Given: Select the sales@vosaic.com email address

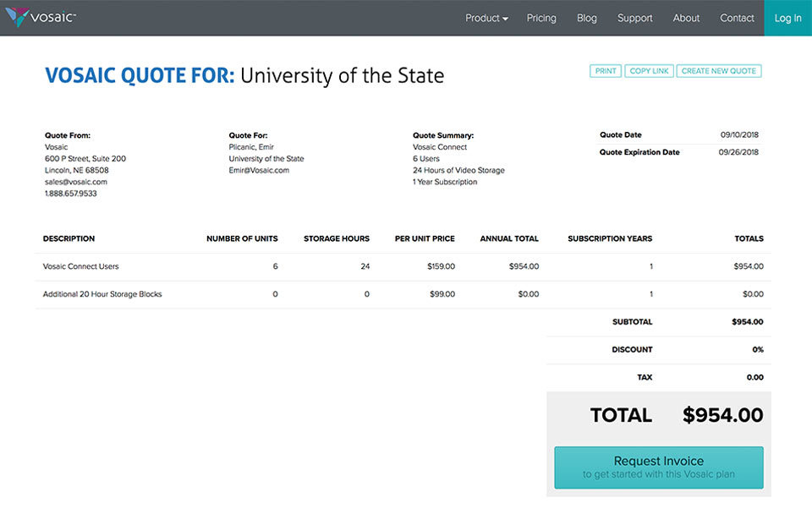Looking at the screenshot, I should pos(75,182).
